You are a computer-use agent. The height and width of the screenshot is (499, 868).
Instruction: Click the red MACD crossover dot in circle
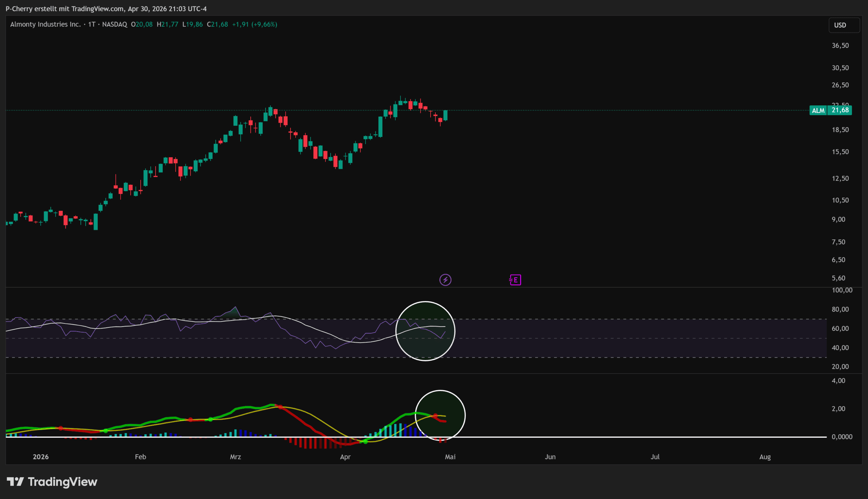coord(436,416)
